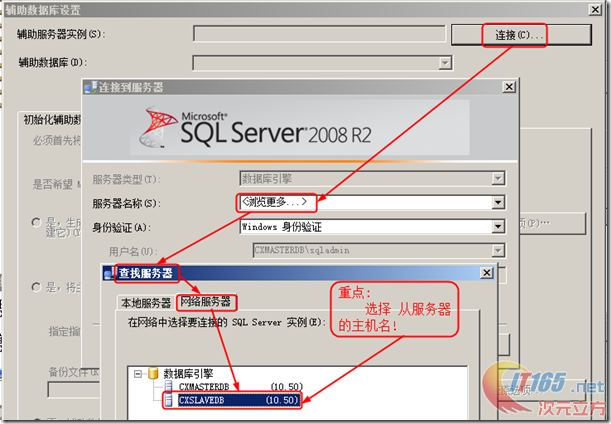Click the 连接(C)... connect button
611x424 pixels.
pyautogui.click(x=521, y=35)
